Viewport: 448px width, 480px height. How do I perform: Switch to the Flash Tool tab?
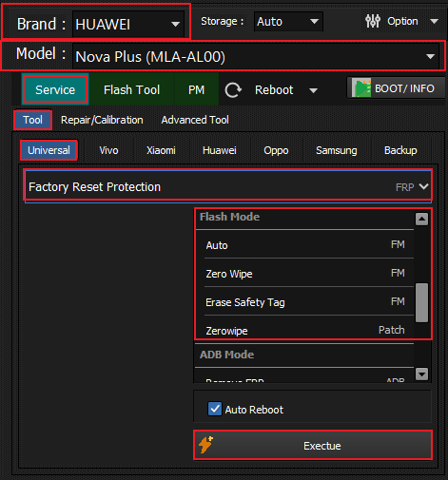tap(131, 89)
